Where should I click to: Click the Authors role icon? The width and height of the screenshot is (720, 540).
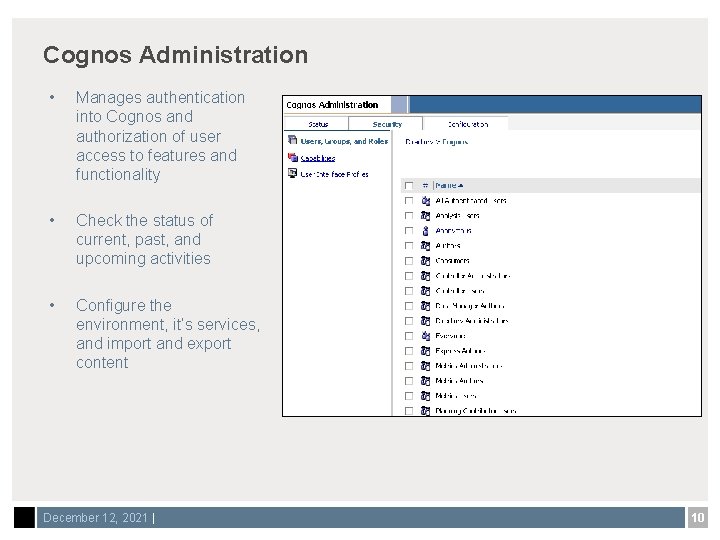[426, 246]
